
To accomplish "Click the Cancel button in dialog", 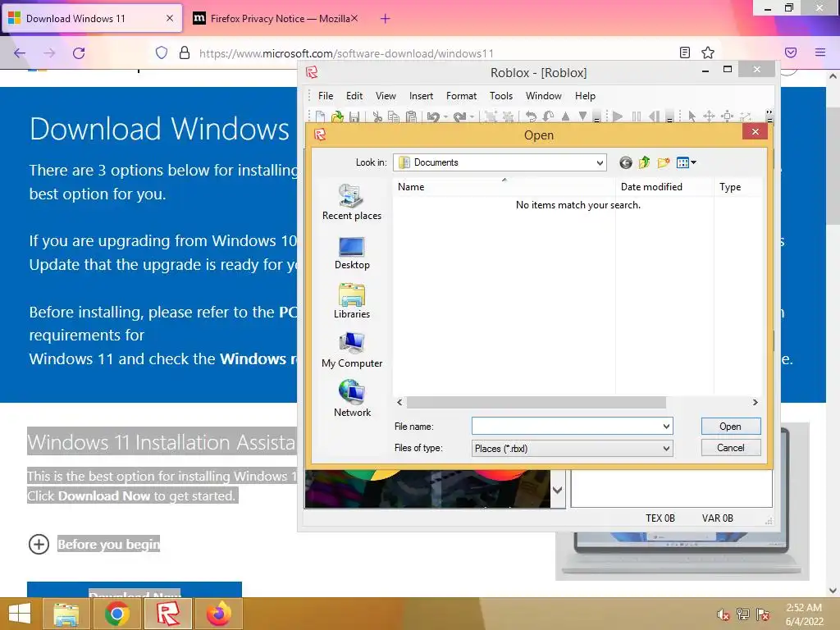I will point(731,448).
